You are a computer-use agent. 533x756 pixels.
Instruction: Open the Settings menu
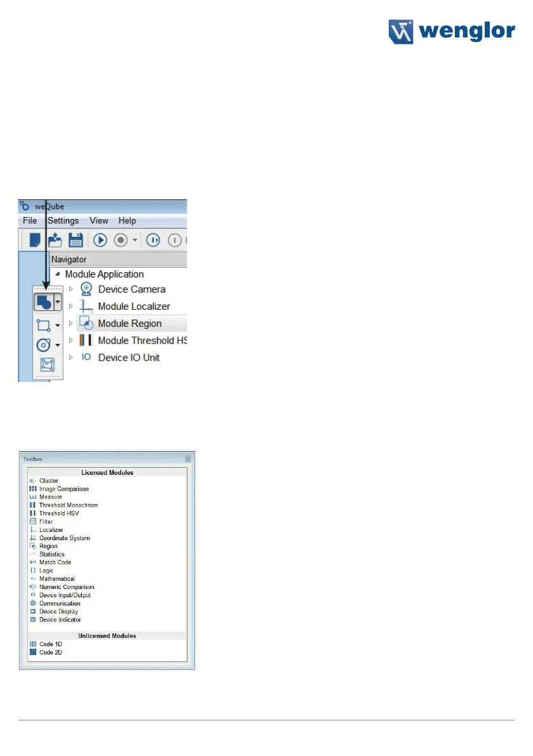coord(63,221)
